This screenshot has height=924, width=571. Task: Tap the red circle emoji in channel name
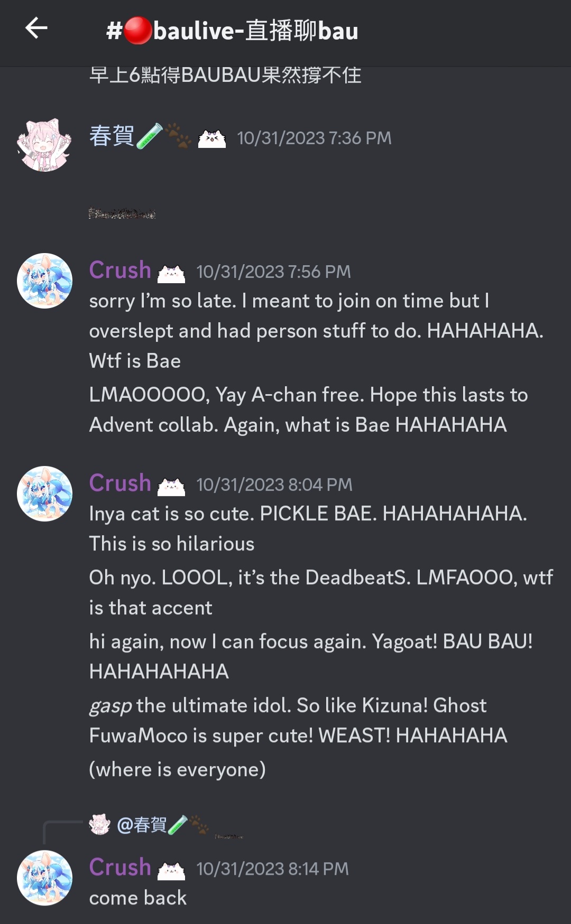137,31
